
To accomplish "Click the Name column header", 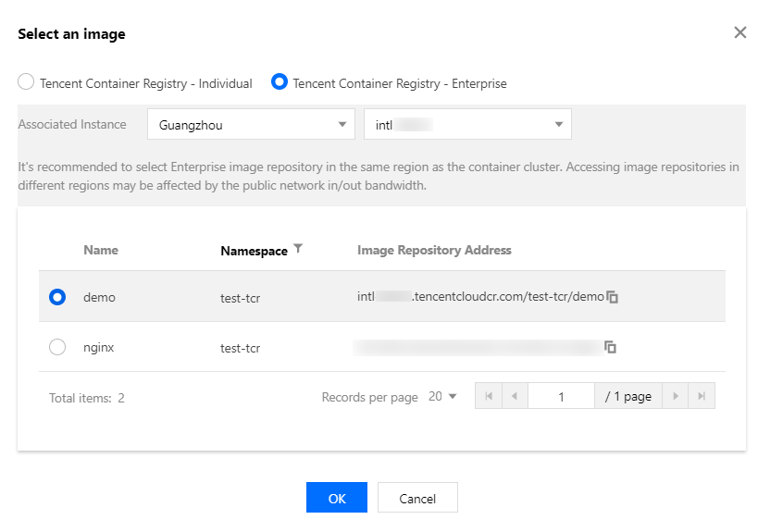I will (101, 250).
